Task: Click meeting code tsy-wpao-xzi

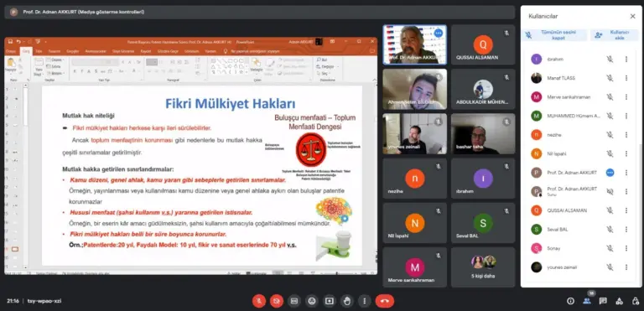Action: 44,301
